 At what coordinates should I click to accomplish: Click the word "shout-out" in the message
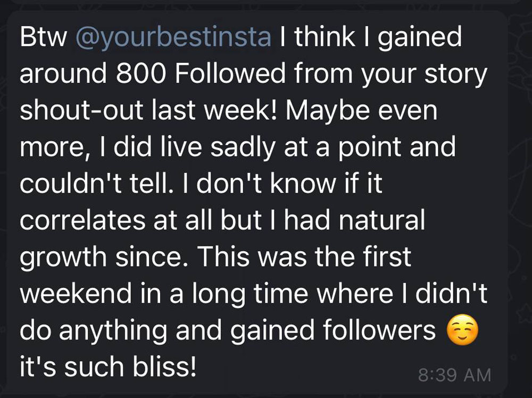click(x=81, y=111)
